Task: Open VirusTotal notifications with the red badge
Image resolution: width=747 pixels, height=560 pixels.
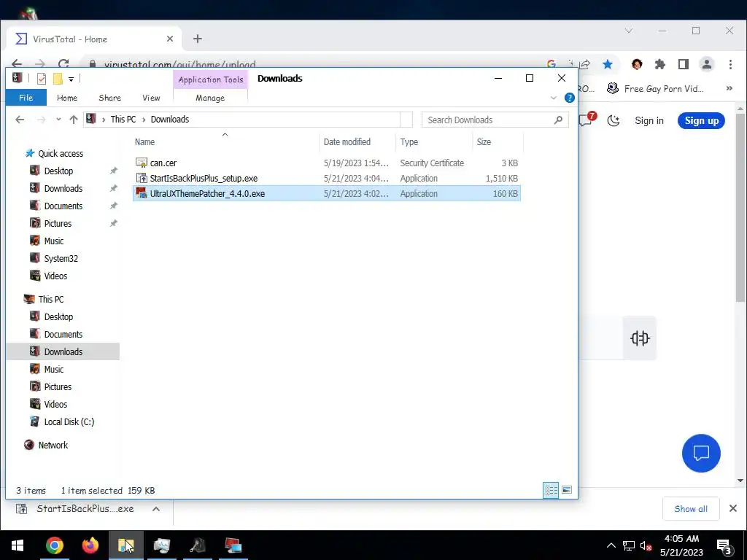Action: click(x=587, y=120)
